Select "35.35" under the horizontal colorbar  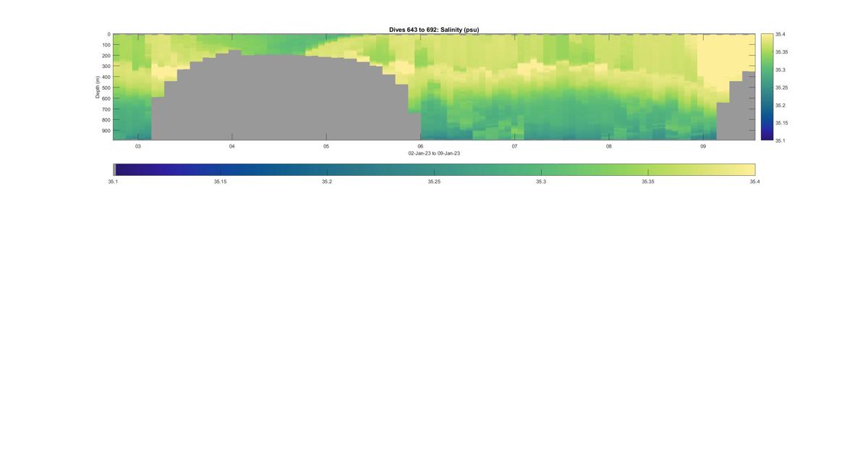tap(648, 182)
